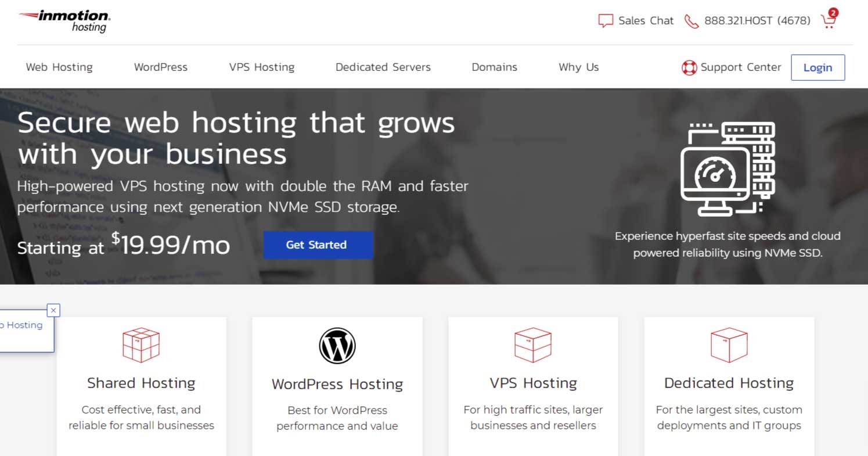Open the VPS Hosting menu
Viewport: 868px width, 456px height.
[262, 67]
